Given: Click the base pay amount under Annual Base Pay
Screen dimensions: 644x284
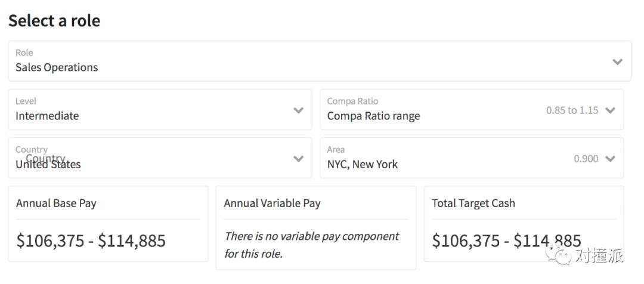Looking at the screenshot, I should click(91, 240).
